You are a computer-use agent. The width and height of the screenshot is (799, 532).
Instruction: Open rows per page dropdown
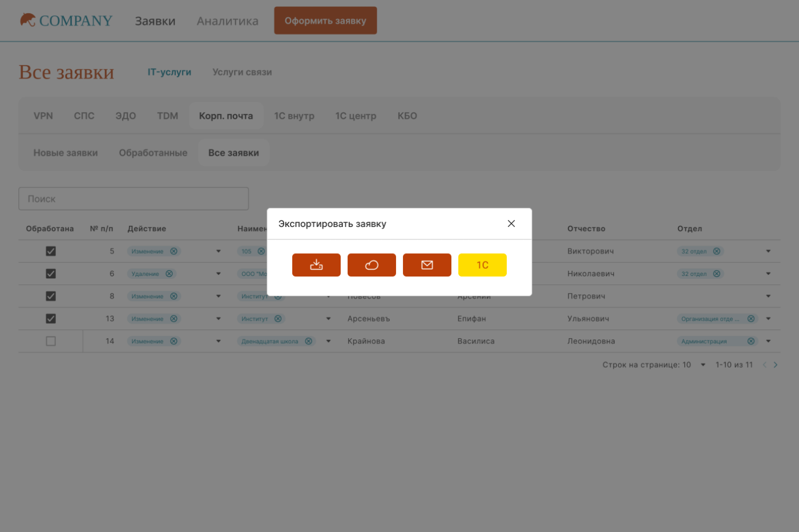[x=703, y=365]
